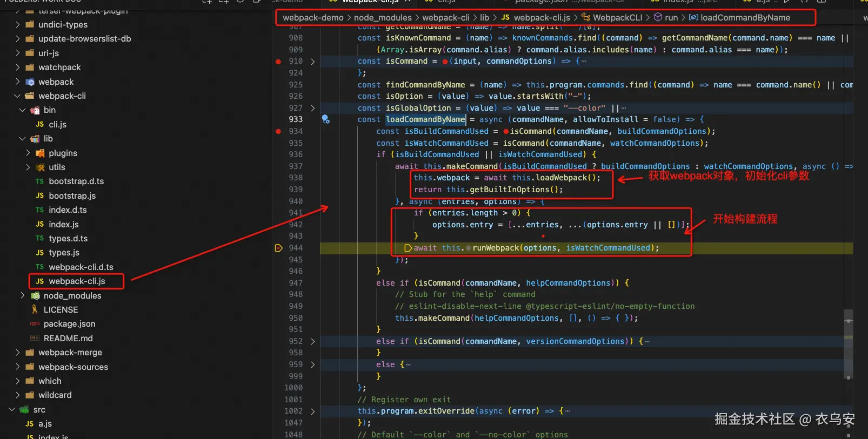The height and width of the screenshot is (439, 868).
Task: Toggle the breakpoint on line 934
Action: (x=278, y=131)
